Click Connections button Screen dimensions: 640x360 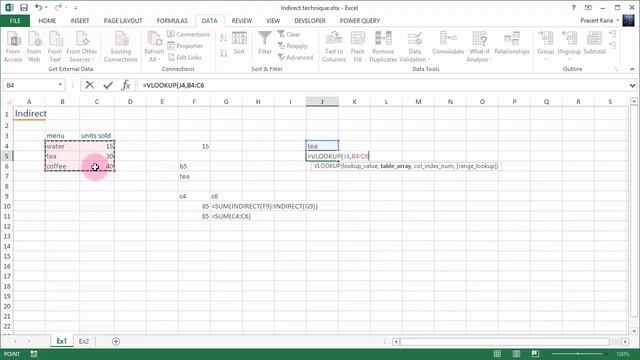point(188,34)
